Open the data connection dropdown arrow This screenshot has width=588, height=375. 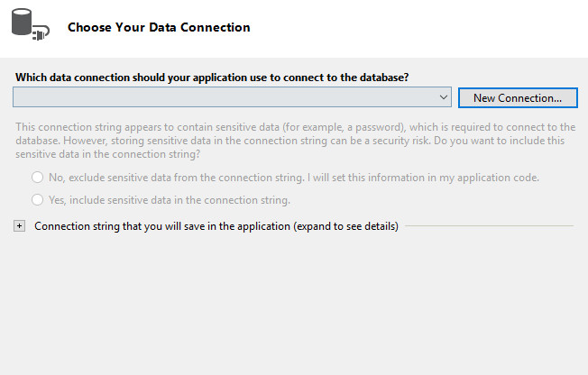click(x=444, y=96)
